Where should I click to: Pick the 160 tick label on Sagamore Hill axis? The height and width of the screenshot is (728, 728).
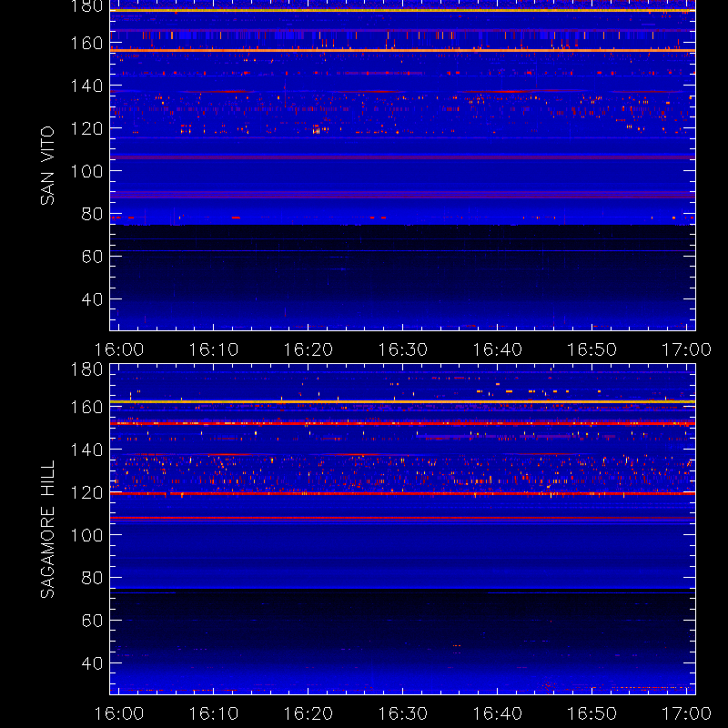[x=86, y=407]
